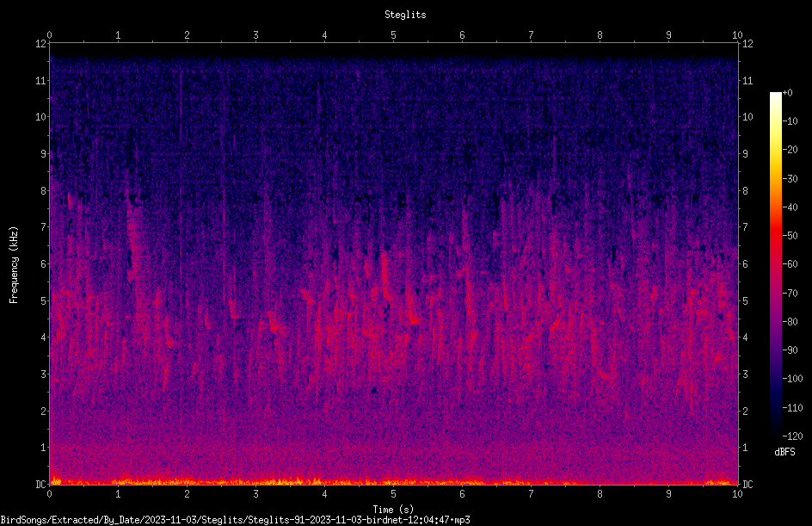Click the DC label on the left axis

pyautogui.click(x=40, y=485)
